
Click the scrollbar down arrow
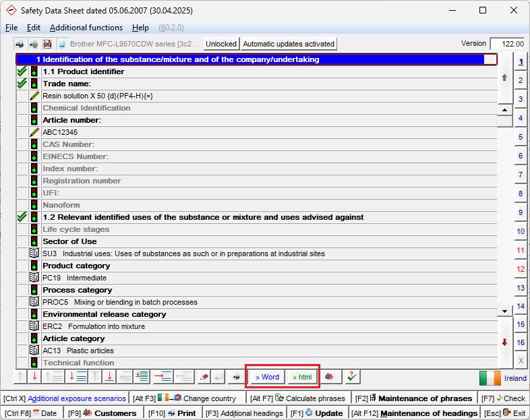click(504, 311)
